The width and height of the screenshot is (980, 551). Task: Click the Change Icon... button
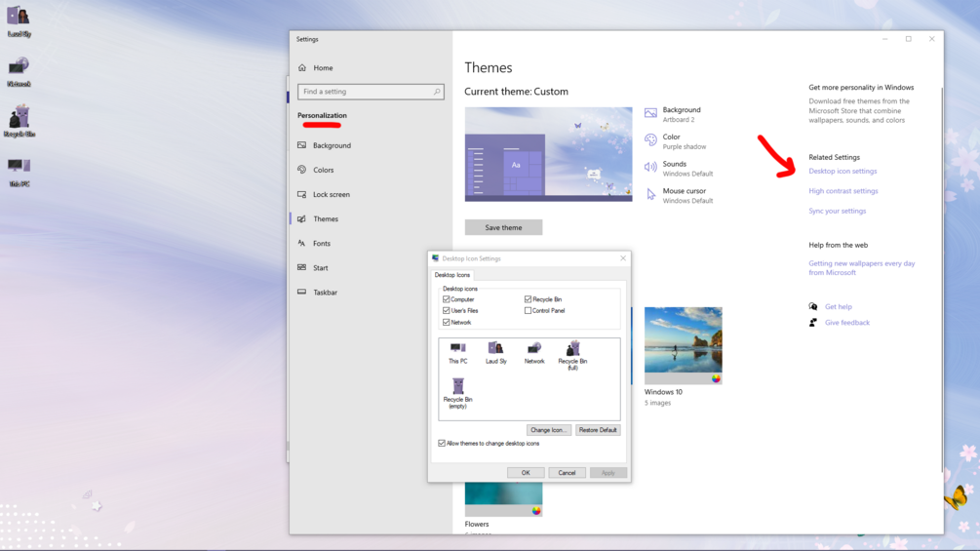(548, 430)
